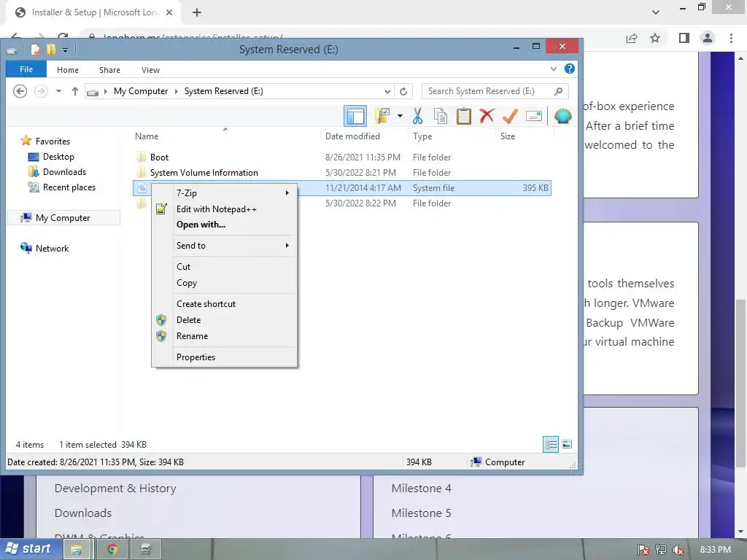Click the clipboard Paste toolbar icon
This screenshot has width=747, height=560.
(x=463, y=116)
